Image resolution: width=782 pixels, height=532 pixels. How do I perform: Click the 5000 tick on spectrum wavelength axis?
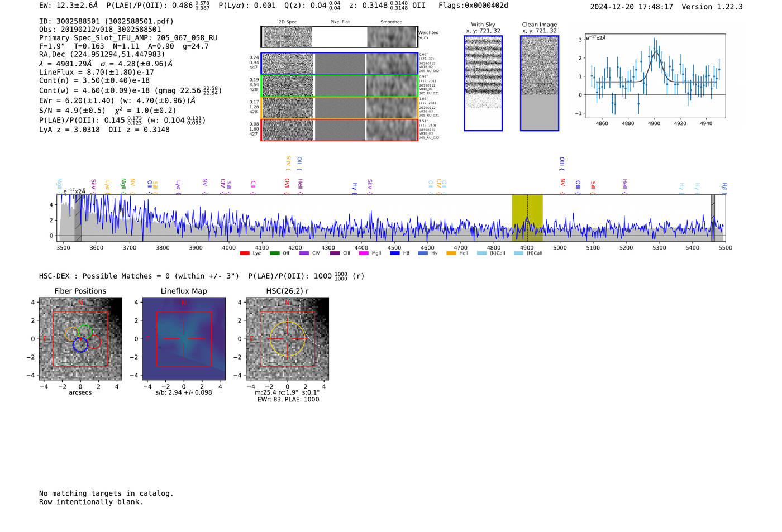[x=560, y=248]
